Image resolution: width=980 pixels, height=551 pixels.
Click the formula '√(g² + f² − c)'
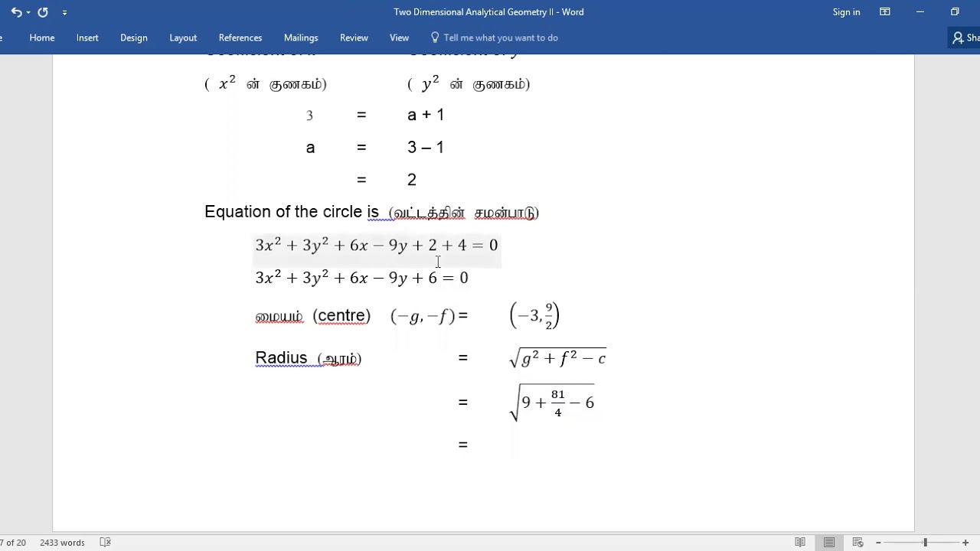(557, 357)
